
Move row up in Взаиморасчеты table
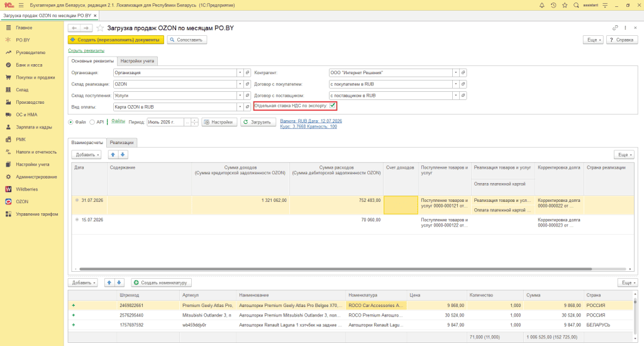(x=113, y=155)
